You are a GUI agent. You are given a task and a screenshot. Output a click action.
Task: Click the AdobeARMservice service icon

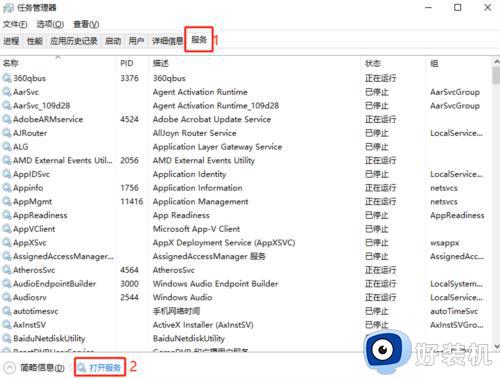(7, 119)
